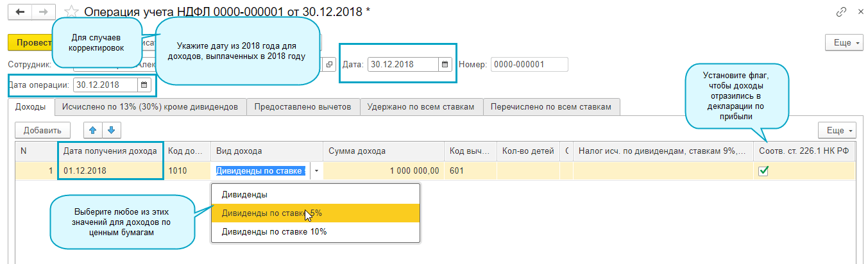This screenshot has height=264, width=868.
Task: Select the Сумма дохода cell 1 000 000,00
Action: [x=383, y=171]
